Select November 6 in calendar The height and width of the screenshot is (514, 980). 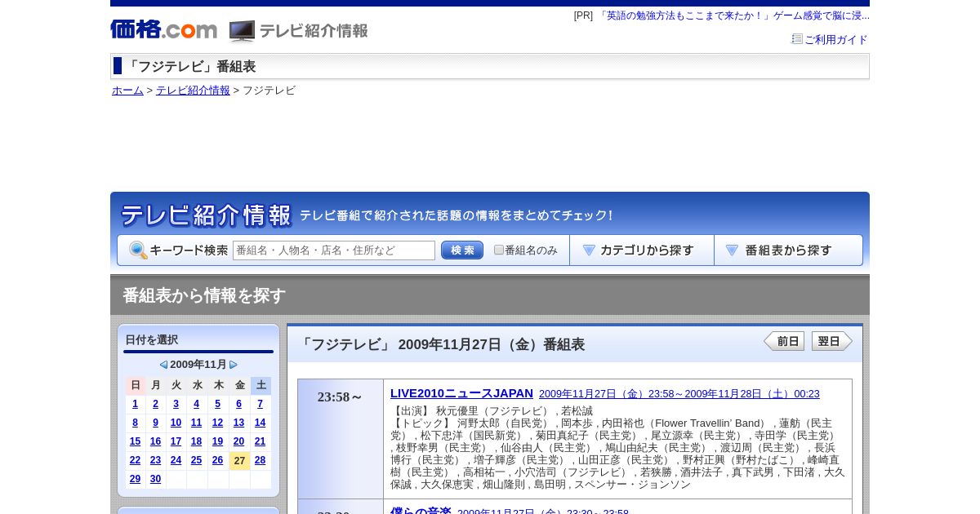239,404
